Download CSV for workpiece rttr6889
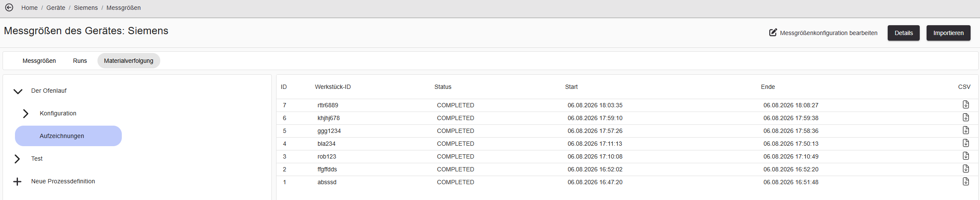 [965, 105]
